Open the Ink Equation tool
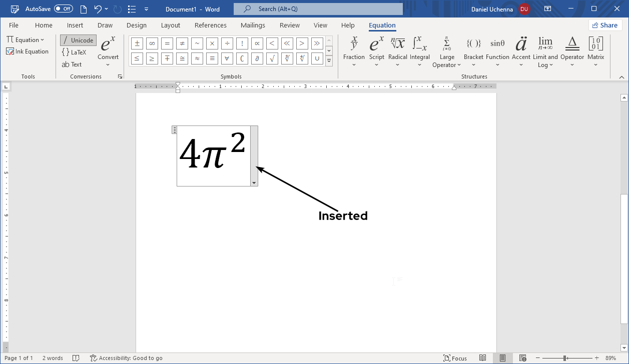Screen dimensions: 629x364 (x=27, y=51)
